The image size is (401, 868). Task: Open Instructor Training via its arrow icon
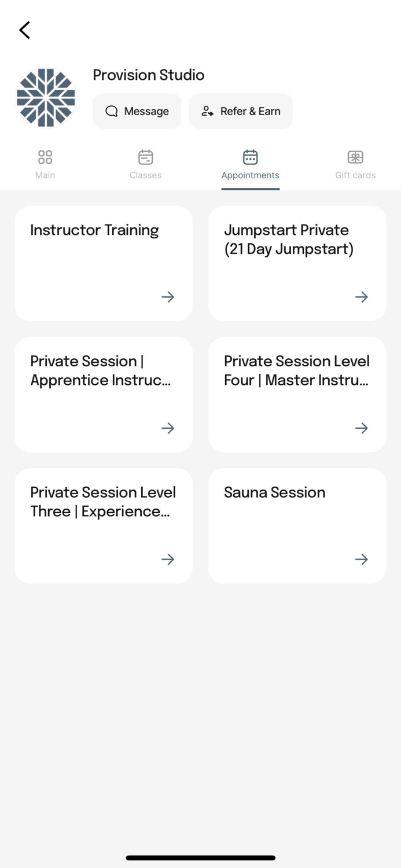pyautogui.click(x=167, y=297)
